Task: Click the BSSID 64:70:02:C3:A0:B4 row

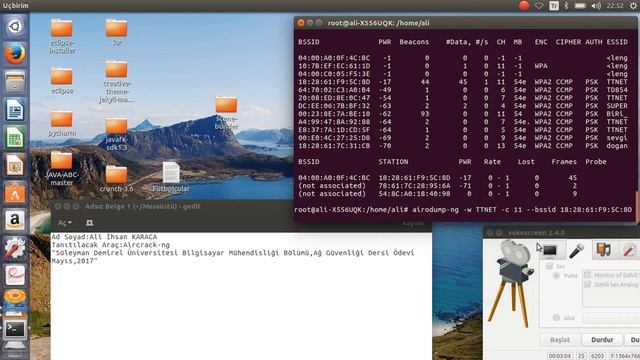Action: point(463,90)
